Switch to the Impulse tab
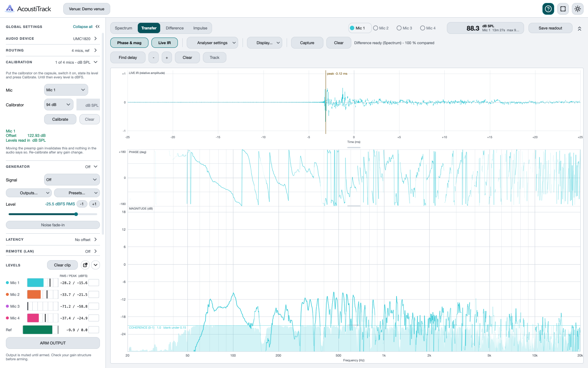The image size is (588, 368). click(200, 28)
